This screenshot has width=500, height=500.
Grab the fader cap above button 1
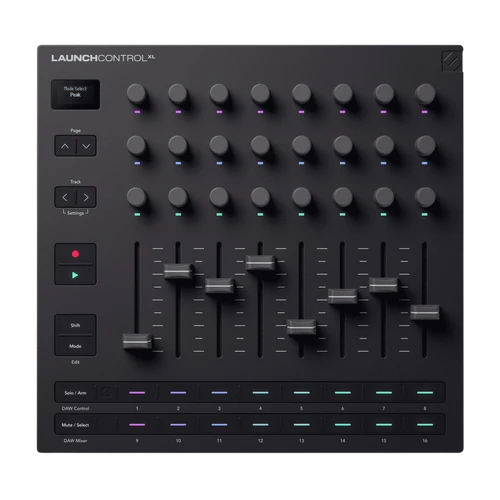(137, 341)
